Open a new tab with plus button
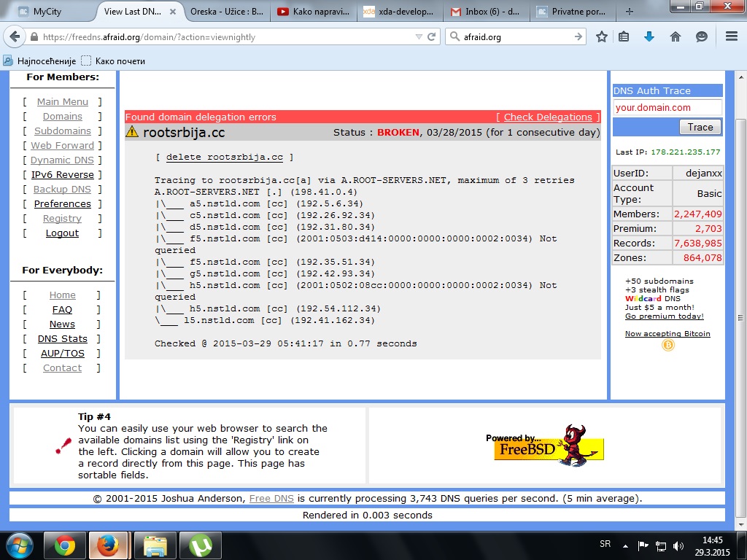The height and width of the screenshot is (560, 747). point(630,12)
